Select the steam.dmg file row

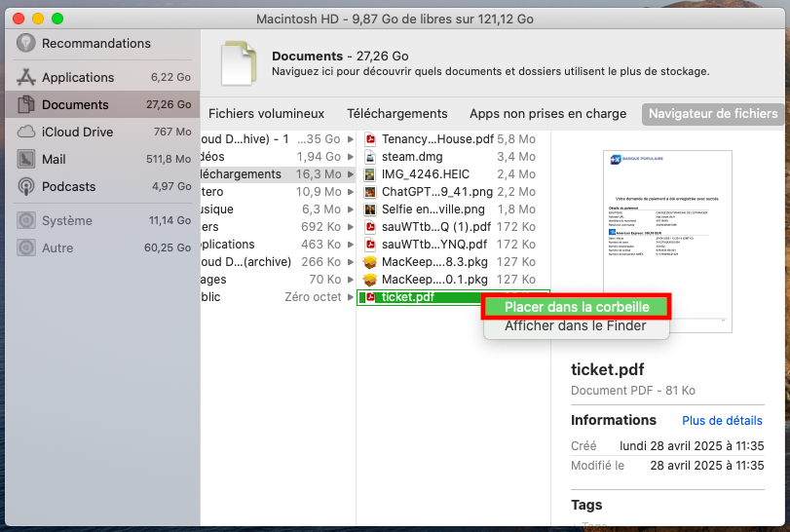point(453,157)
